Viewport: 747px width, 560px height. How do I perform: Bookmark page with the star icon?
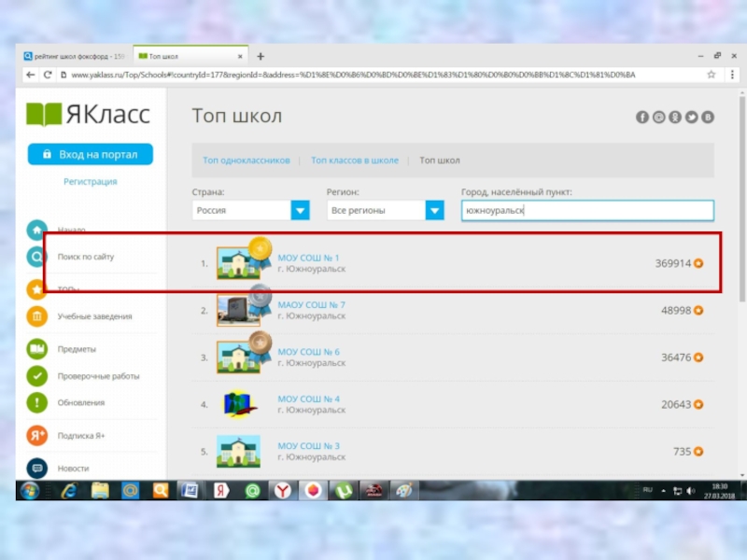tap(711, 75)
